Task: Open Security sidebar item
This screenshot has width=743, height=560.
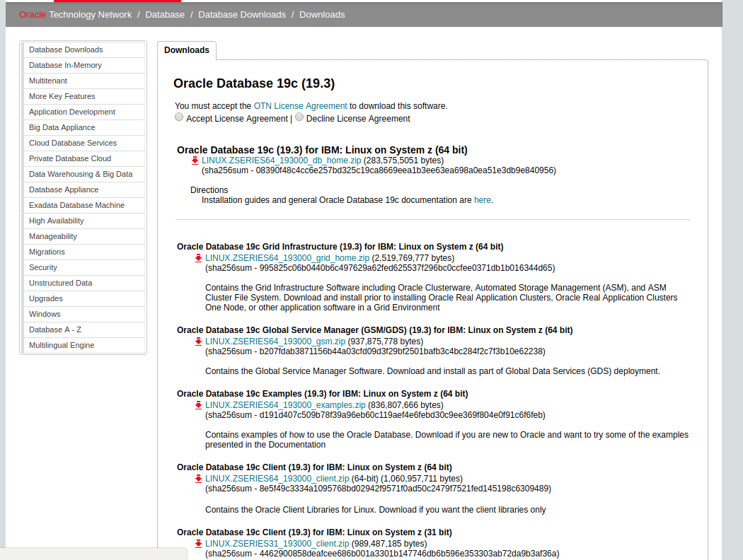Action: 83,267
